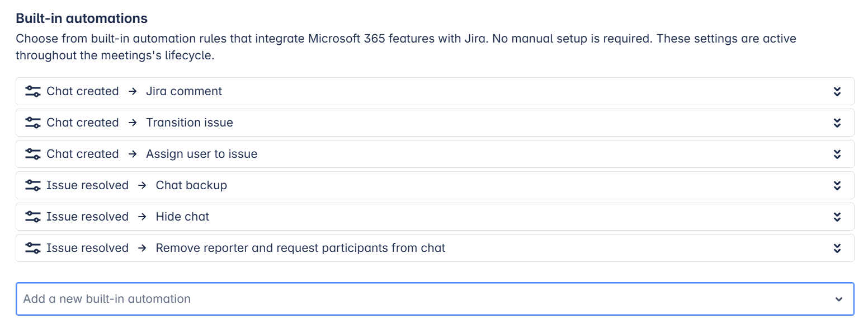Click sliders icon beside Transition issue rule

(33, 123)
